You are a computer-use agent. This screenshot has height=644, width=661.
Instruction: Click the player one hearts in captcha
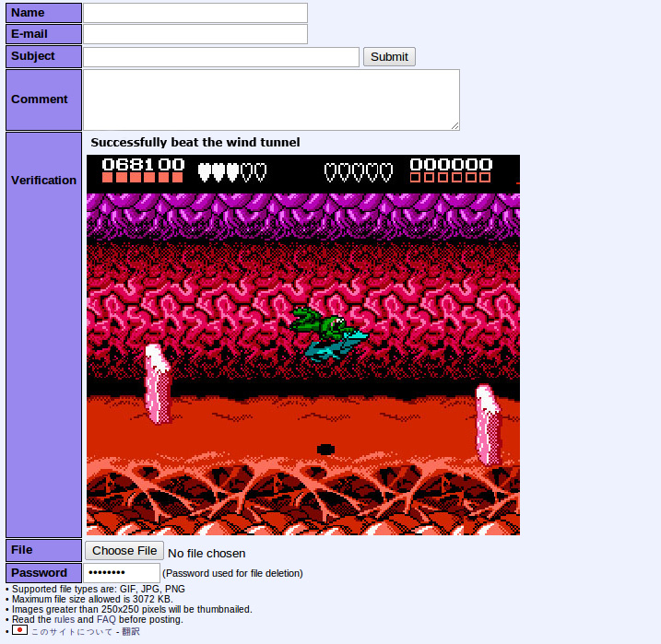click(232, 172)
